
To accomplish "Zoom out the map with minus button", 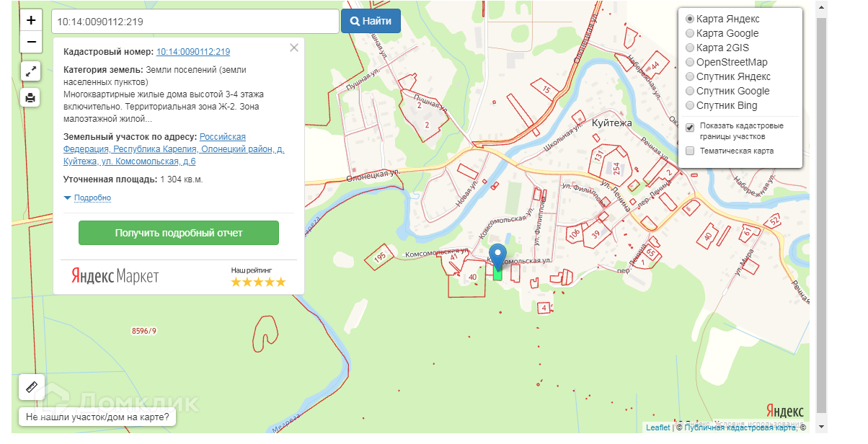I will 31,42.
